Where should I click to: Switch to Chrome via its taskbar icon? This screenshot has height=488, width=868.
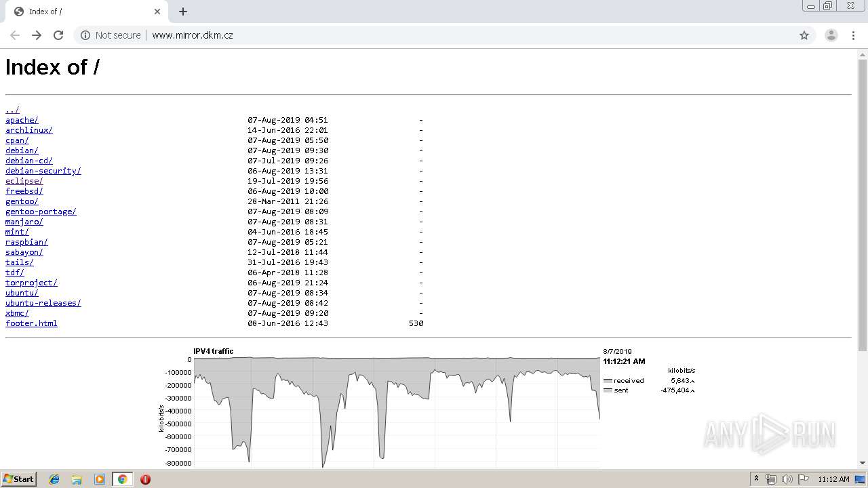coord(122,479)
